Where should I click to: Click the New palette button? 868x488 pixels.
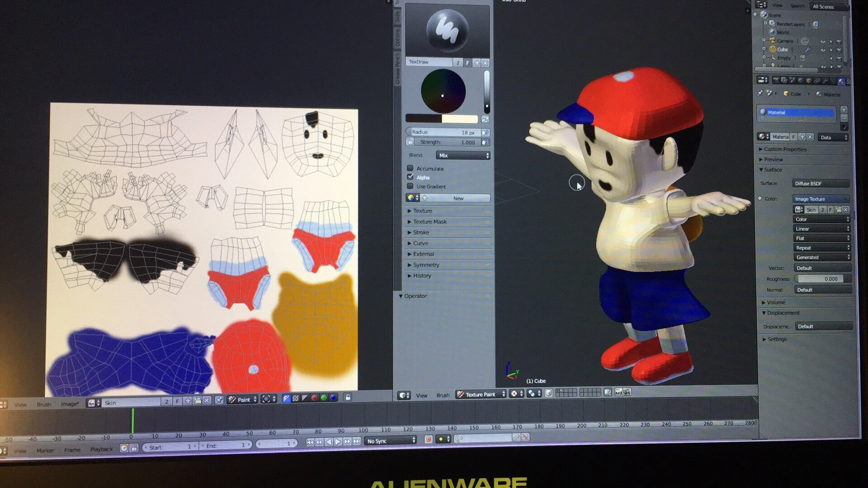point(458,198)
